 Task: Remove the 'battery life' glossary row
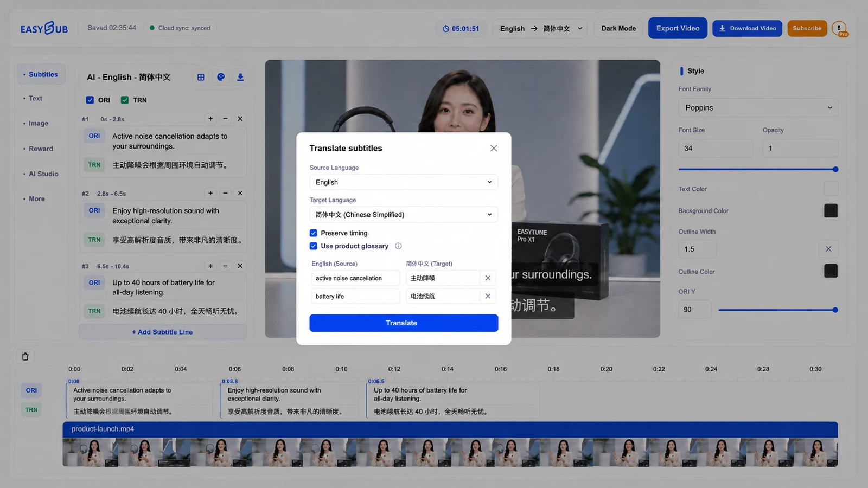(488, 296)
